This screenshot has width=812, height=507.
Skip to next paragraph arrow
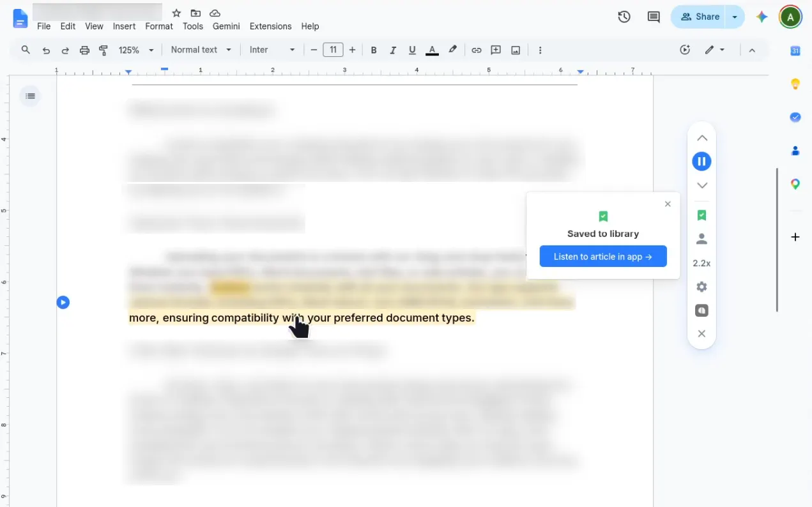(x=701, y=185)
